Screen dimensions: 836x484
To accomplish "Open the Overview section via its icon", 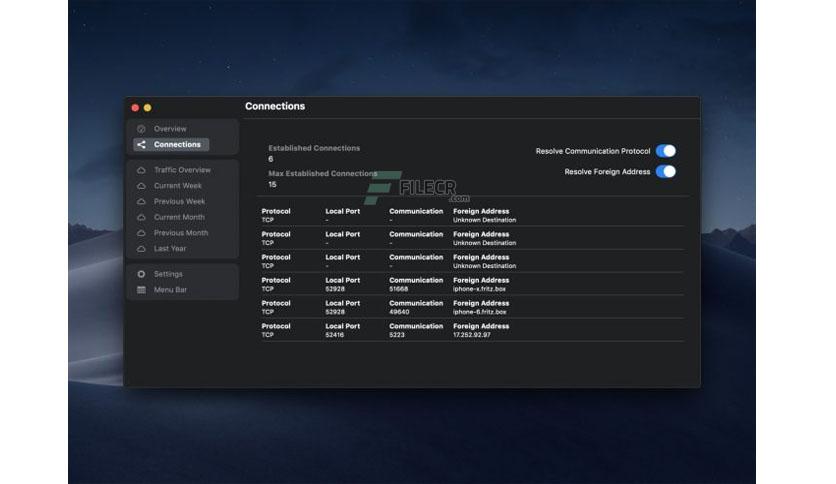I will coord(141,129).
